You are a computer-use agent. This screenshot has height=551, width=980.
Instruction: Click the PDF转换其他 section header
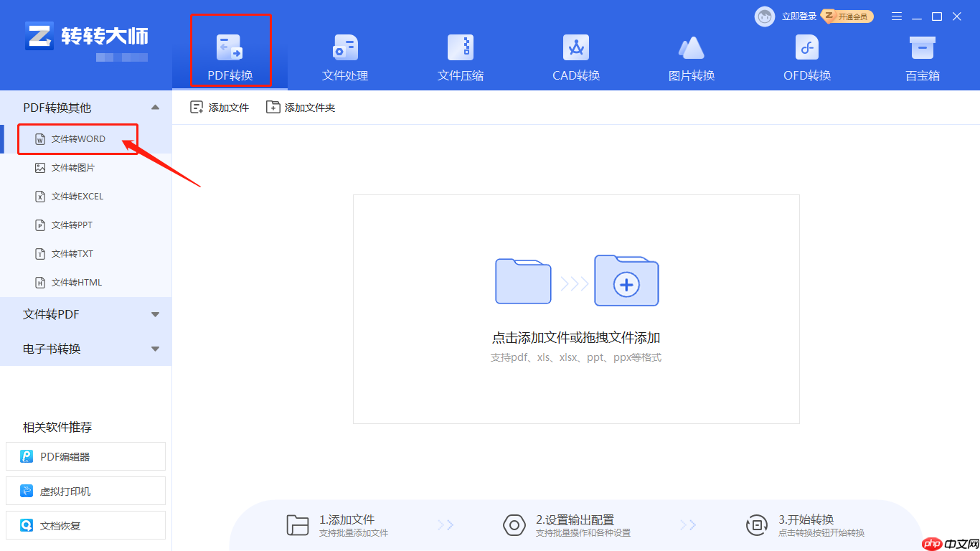coord(86,108)
